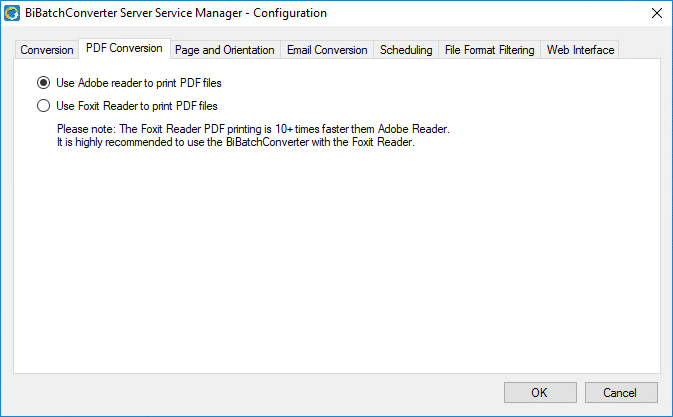Image resolution: width=673 pixels, height=417 pixels.
Task: Click the 'highly recommended' note text line
Action: tap(235, 142)
